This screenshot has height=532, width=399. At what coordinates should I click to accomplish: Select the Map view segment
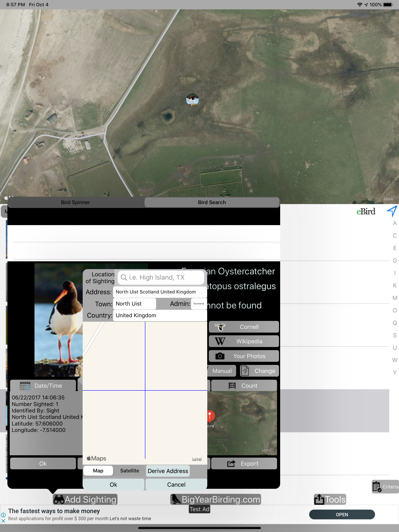[98, 471]
